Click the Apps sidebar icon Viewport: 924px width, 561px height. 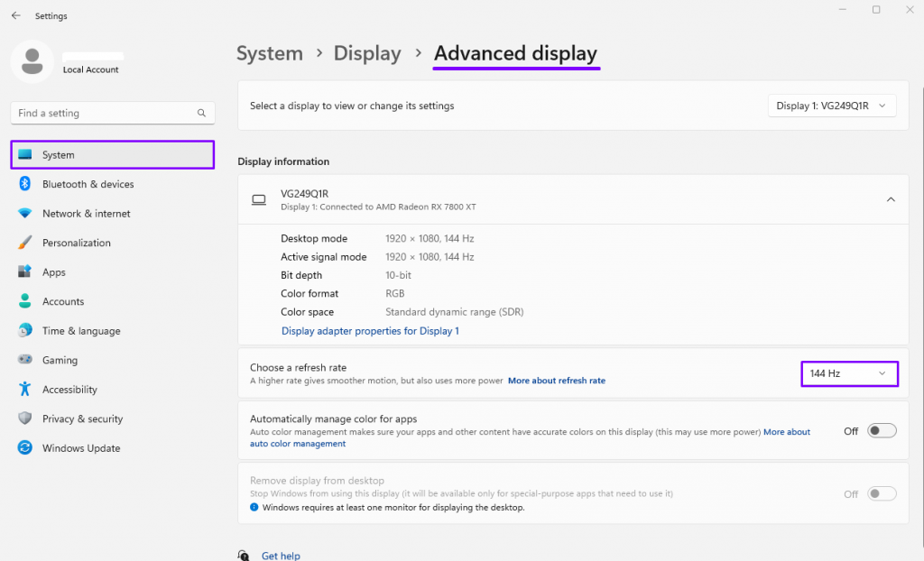tap(25, 272)
